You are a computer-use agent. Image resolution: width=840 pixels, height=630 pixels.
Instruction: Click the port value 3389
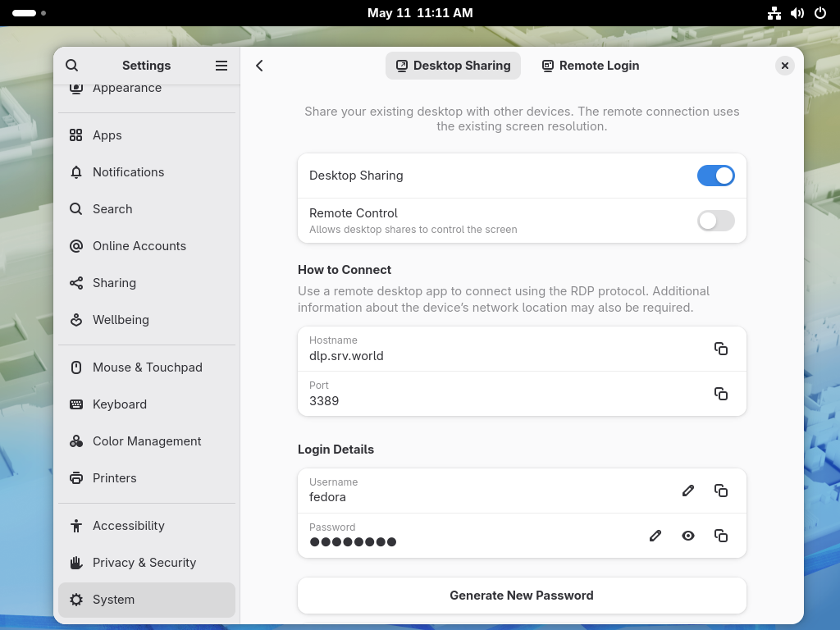click(324, 401)
